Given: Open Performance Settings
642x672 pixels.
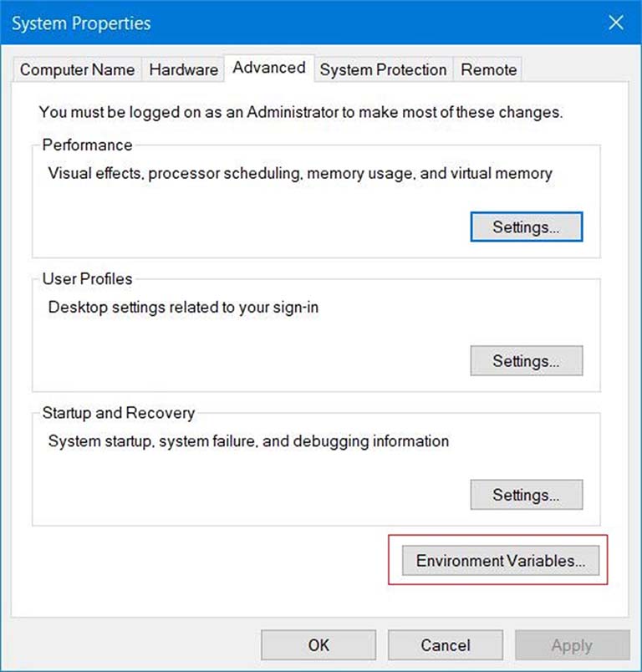Looking at the screenshot, I should (x=526, y=227).
